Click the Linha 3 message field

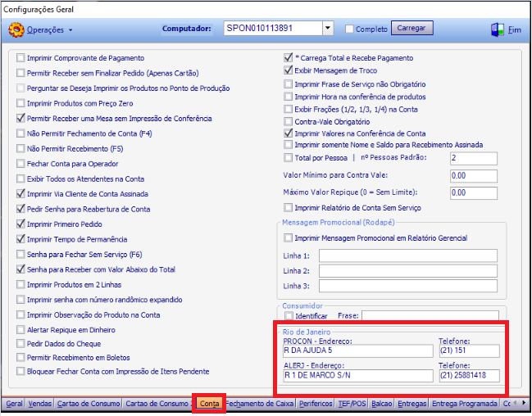tap(408, 286)
